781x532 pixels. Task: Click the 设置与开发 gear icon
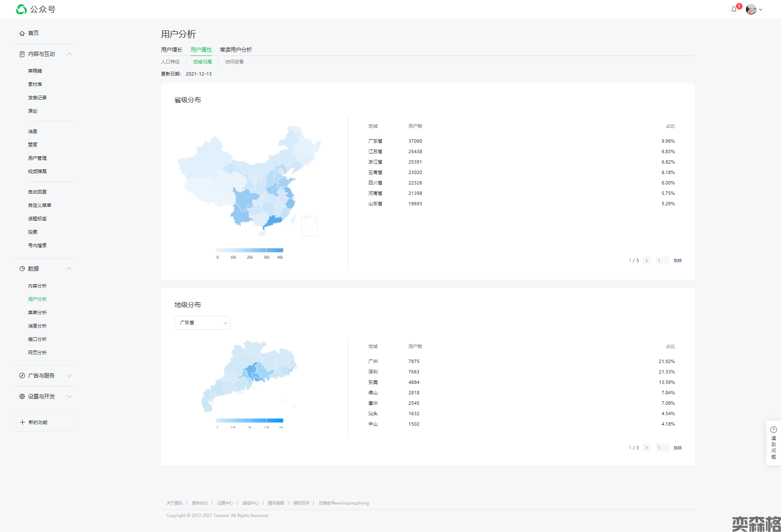click(x=22, y=396)
